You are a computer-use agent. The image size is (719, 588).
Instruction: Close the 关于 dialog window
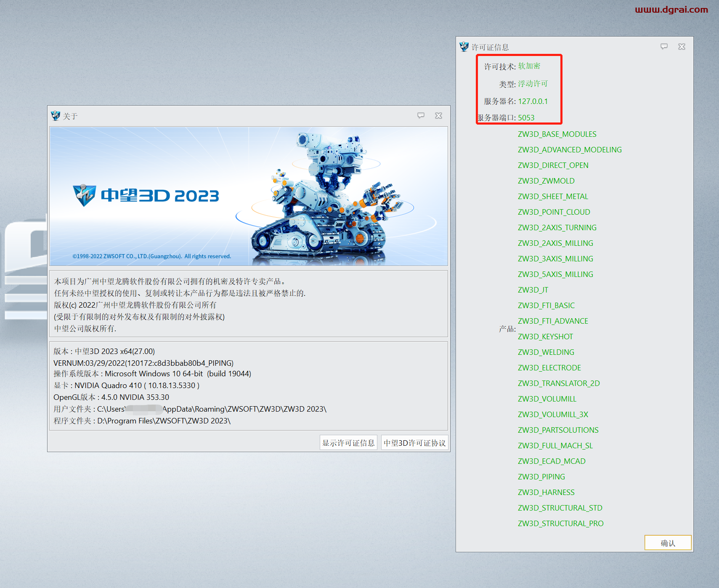pyautogui.click(x=438, y=115)
